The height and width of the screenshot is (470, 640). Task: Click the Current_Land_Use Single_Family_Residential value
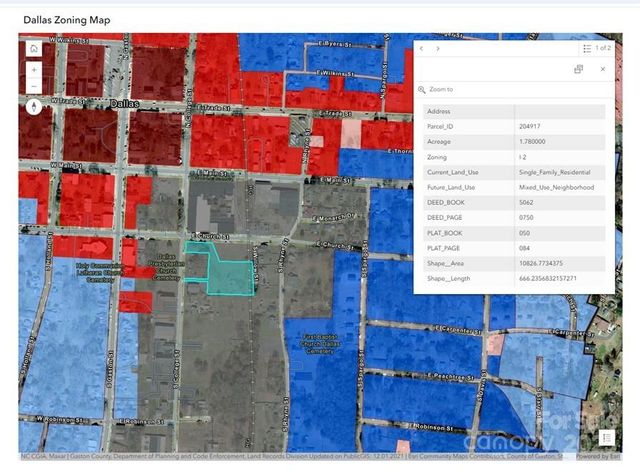point(555,172)
